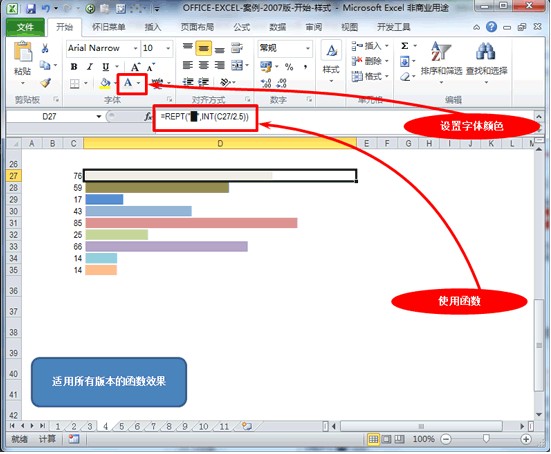Increase font size with the large A
Screen dimensions: 551x454
click(136, 67)
